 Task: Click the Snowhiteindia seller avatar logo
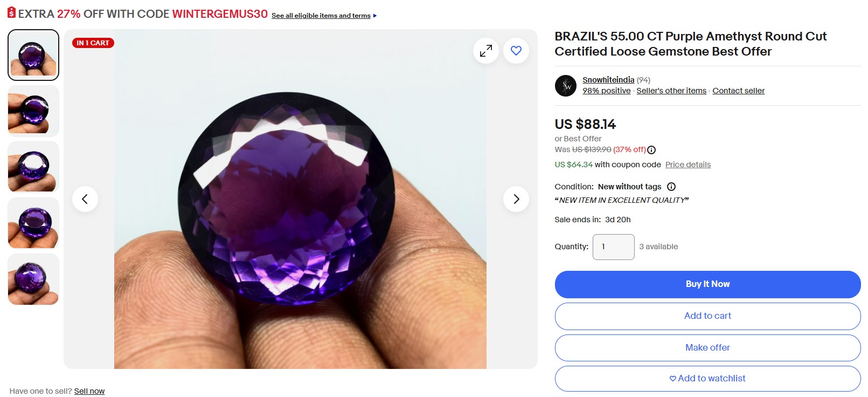[x=566, y=86]
